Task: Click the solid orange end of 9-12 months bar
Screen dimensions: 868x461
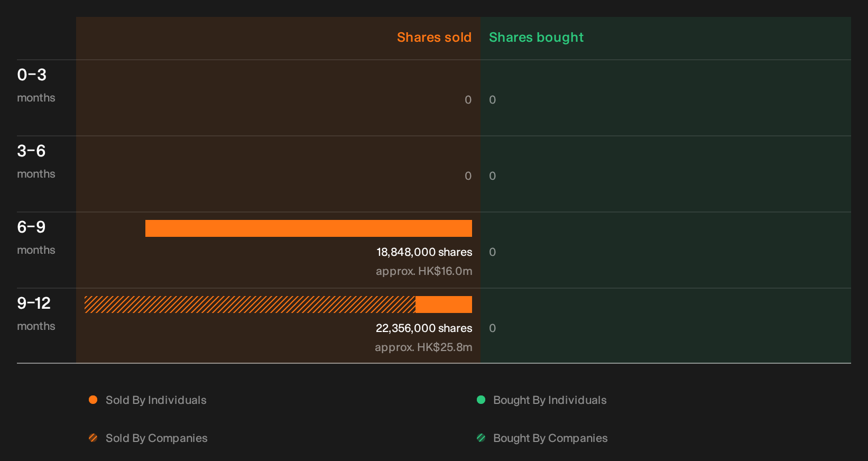Action: click(444, 305)
